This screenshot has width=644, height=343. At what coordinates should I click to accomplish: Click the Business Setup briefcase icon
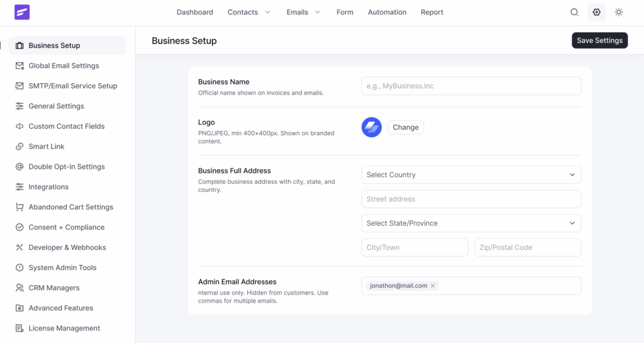tap(19, 45)
